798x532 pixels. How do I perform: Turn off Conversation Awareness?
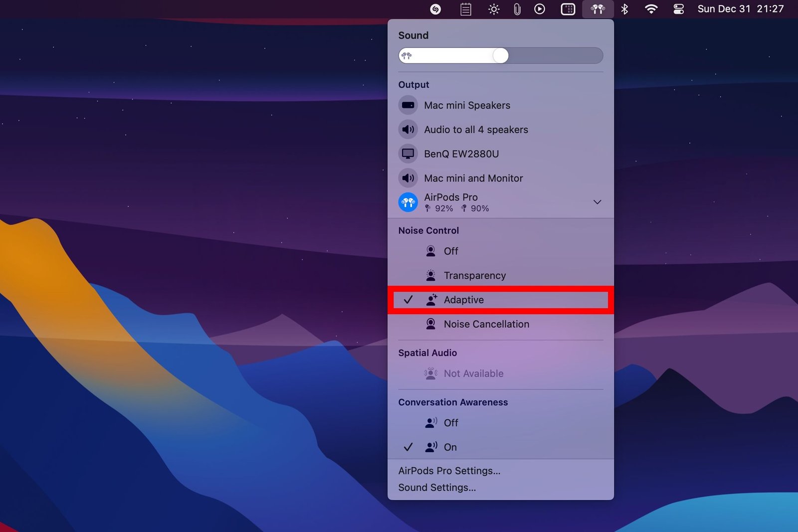click(x=450, y=422)
